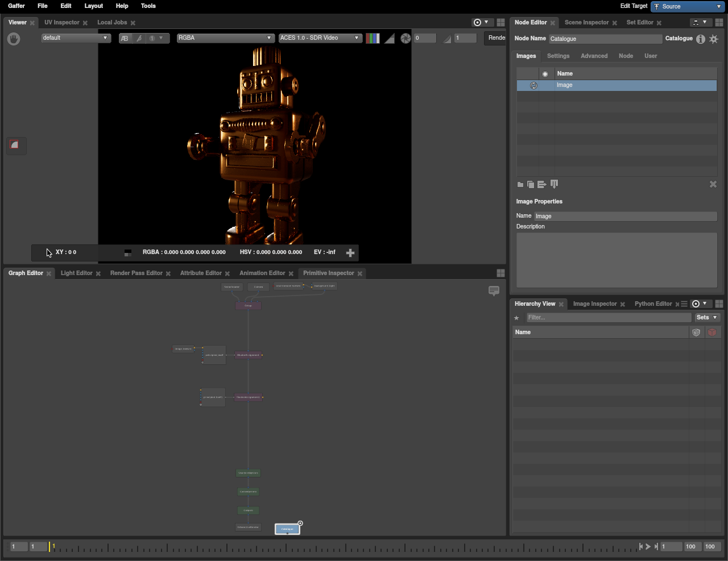Click the delete image X icon
The width and height of the screenshot is (728, 561).
(x=713, y=184)
